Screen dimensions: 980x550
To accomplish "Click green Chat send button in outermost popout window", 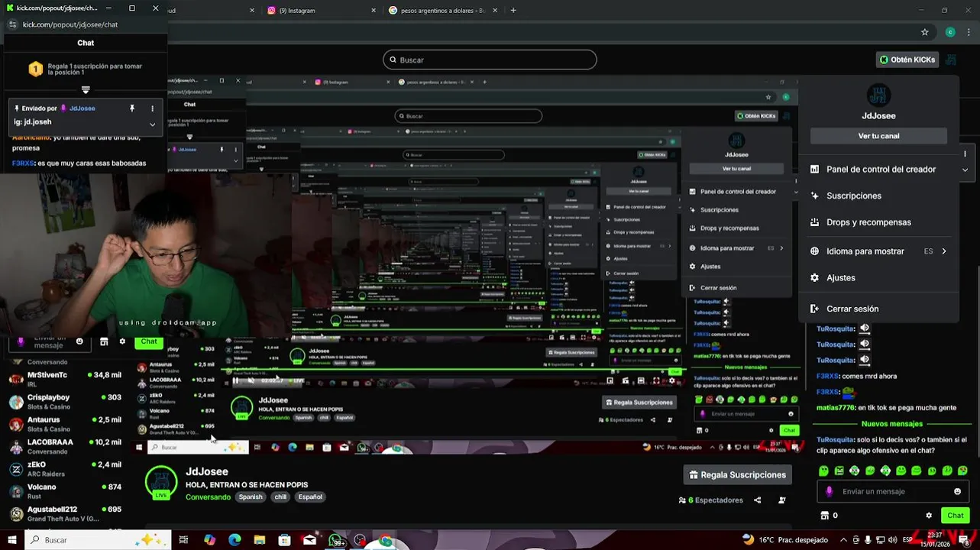I will pyautogui.click(x=149, y=342).
